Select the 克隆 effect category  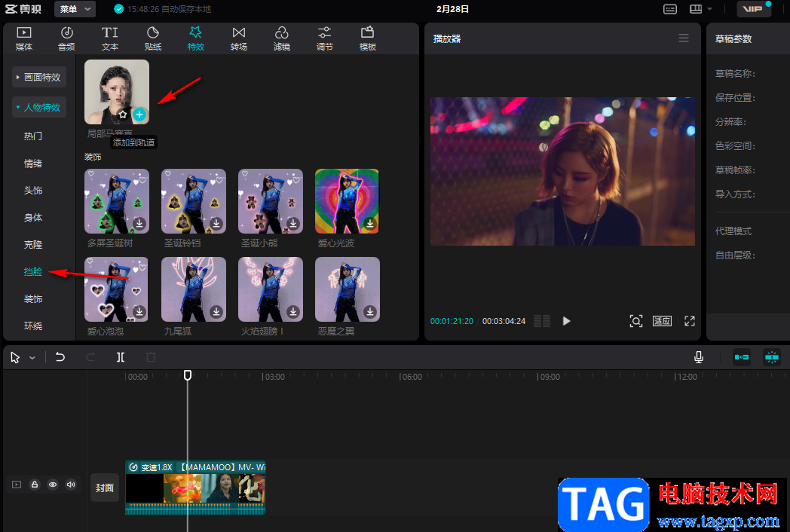pyautogui.click(x=33, y=245)
